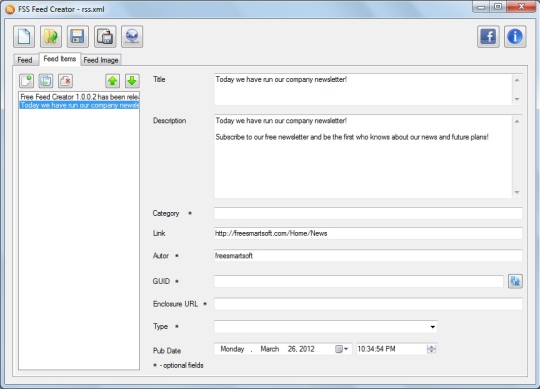
Task: Click into the Title text box
Action: coord(363,90)
